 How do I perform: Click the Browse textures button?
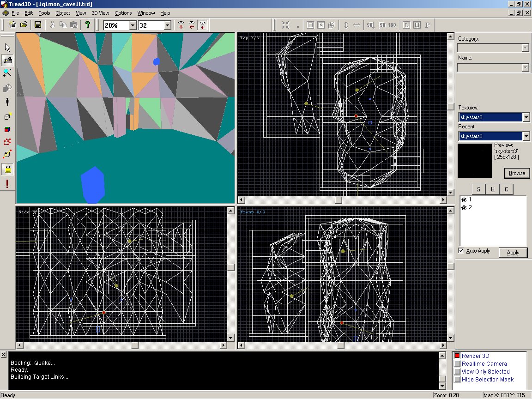tap(517, 173)
